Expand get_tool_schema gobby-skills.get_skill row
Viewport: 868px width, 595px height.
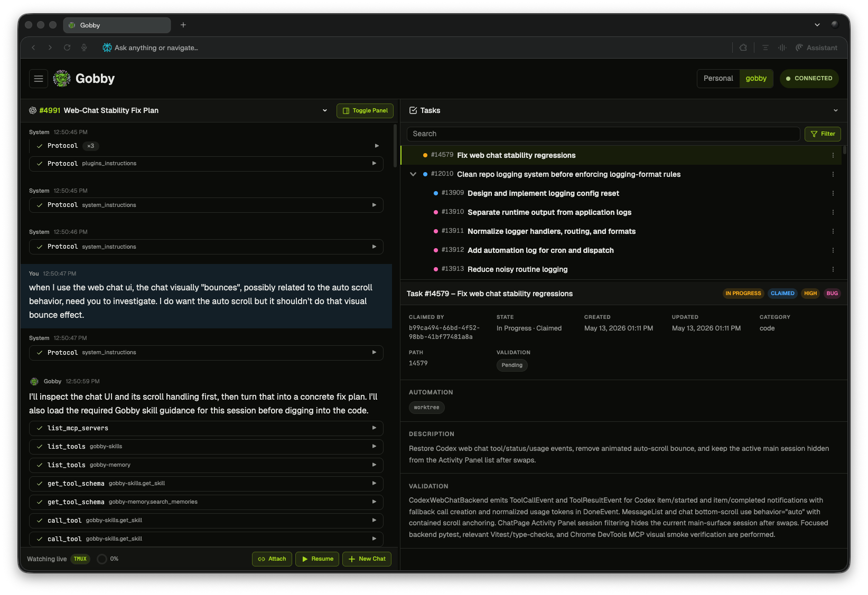pos(206,484)
